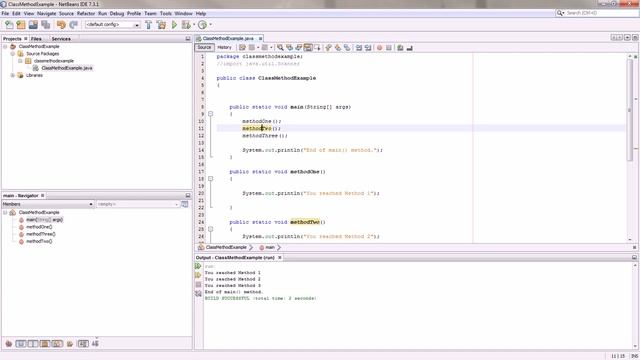The width and height of the screenshot is (640, 360).
Task: Collapse the Source Packages tree node
Action: pyautogui.click(x=13, y=54)
